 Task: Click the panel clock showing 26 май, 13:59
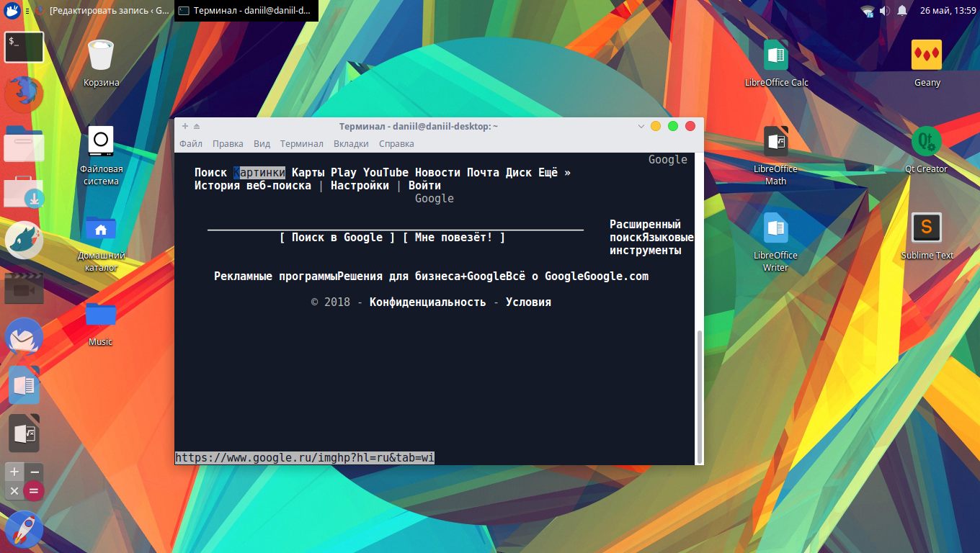(947, 11)
